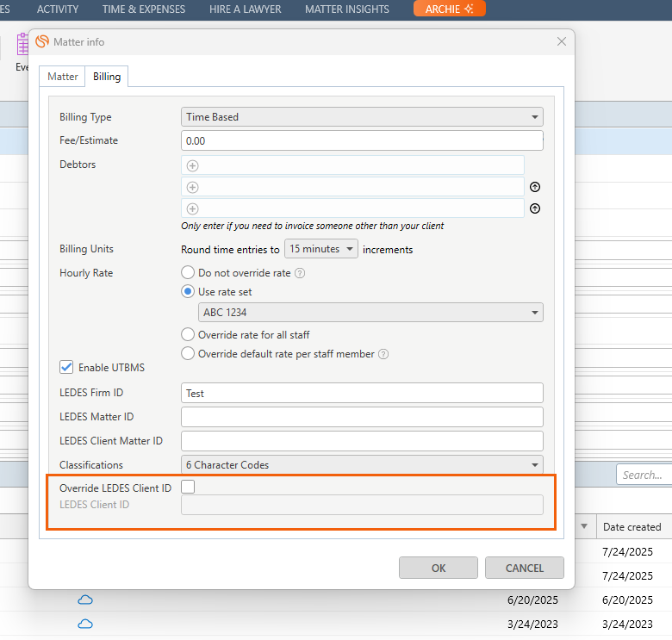Click the cloud icon in the 6/20/2025 row

[85, 600]
